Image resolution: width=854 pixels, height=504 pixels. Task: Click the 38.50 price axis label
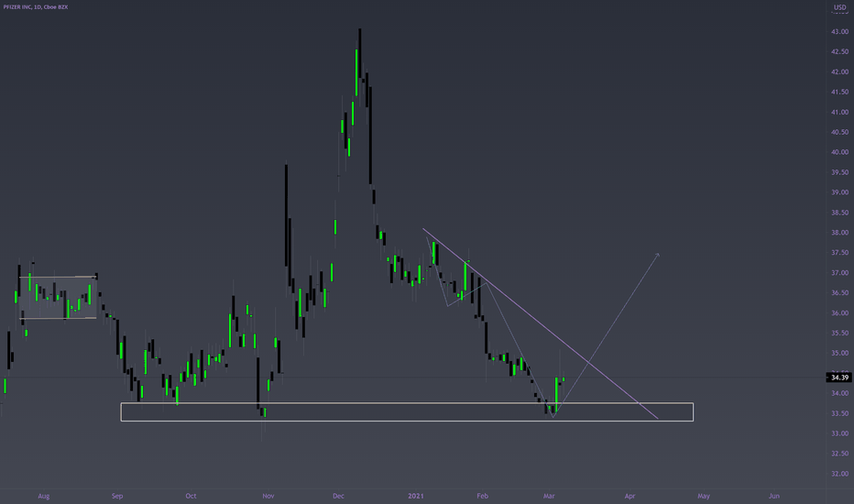[839, 213]
